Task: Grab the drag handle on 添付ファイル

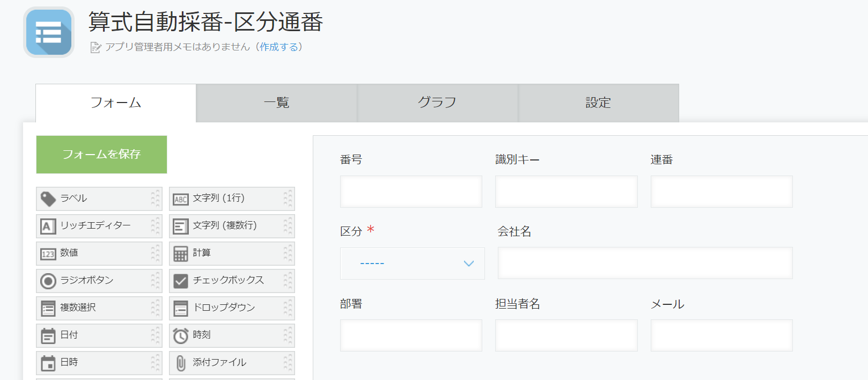Action: click(x=288, y=363)
